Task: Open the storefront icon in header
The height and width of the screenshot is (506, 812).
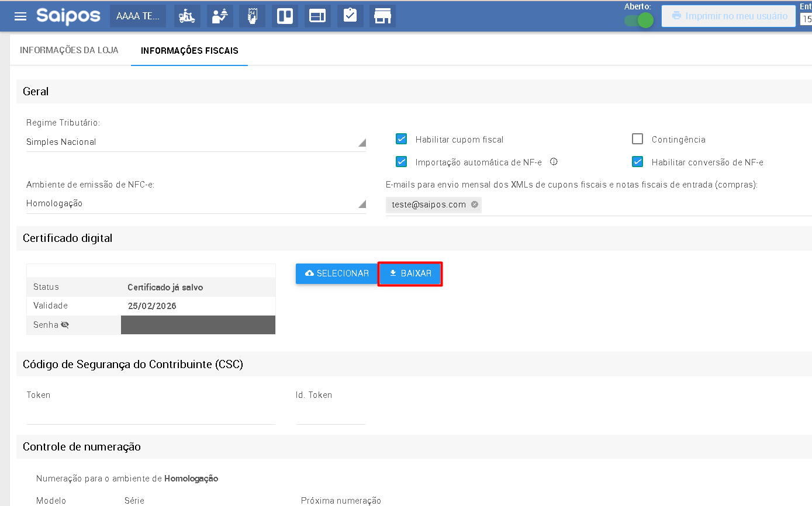Action: coord(382,16)
